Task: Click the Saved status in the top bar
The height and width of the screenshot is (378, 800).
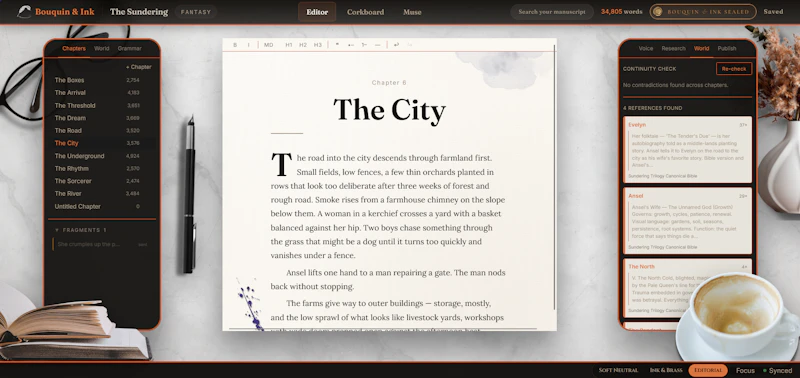Action: click(x=773, y=12)
